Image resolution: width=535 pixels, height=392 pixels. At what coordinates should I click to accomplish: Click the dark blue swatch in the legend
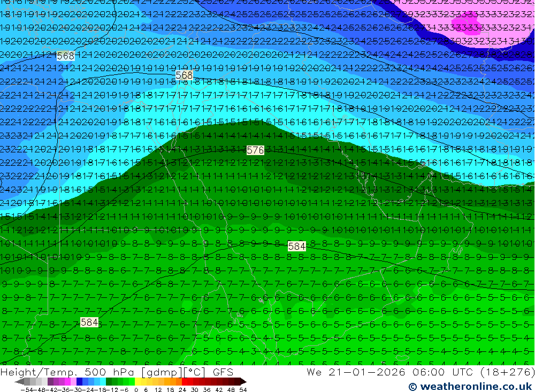[x=79, y=381]
